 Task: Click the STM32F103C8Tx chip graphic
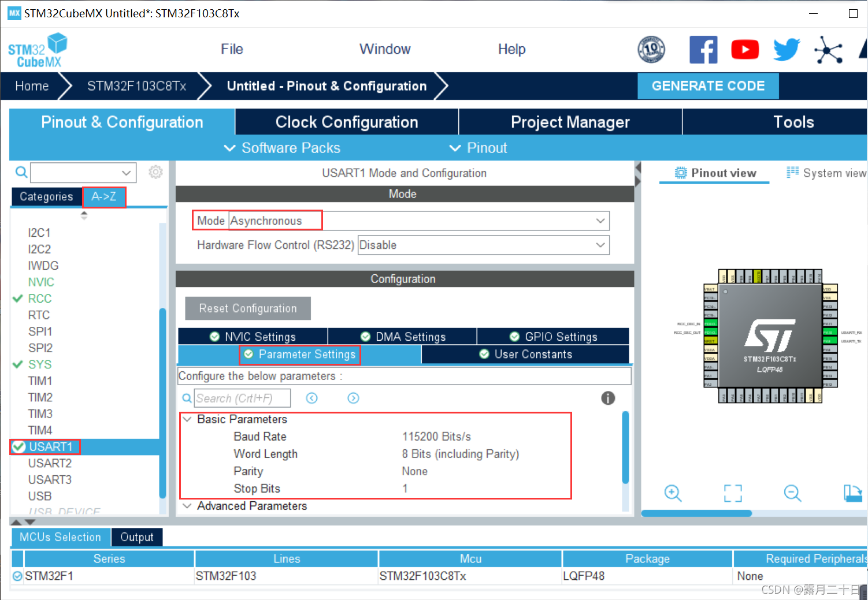click(770, 336)
